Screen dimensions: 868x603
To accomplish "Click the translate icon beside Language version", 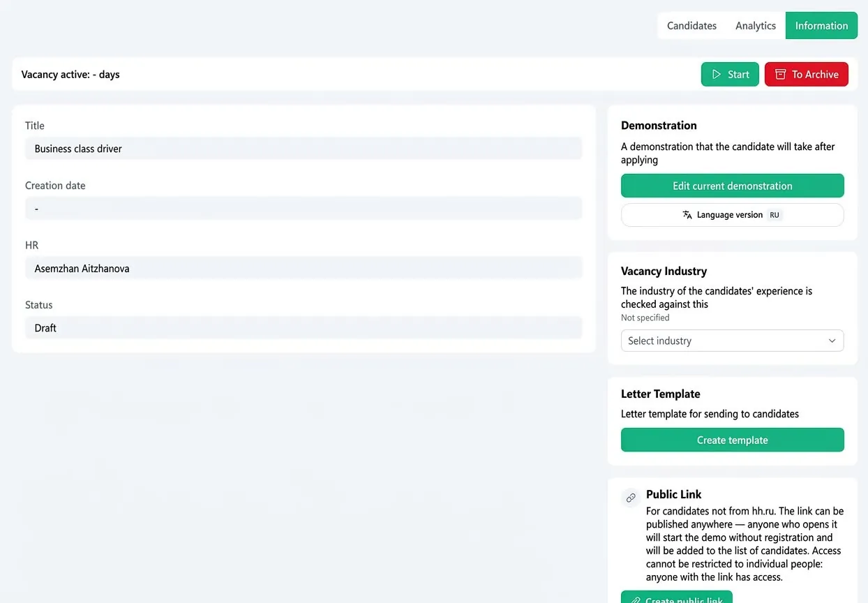I will tap(687, 215).
